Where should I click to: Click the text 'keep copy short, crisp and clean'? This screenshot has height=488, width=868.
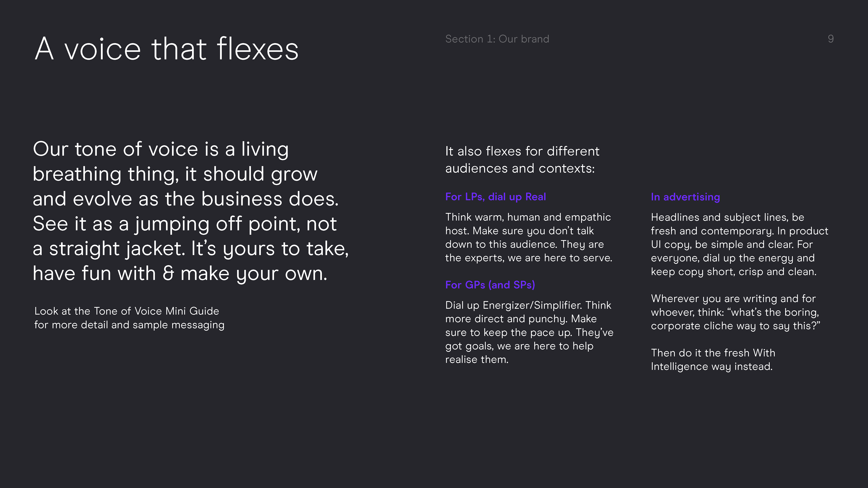(x=733, y=272)
